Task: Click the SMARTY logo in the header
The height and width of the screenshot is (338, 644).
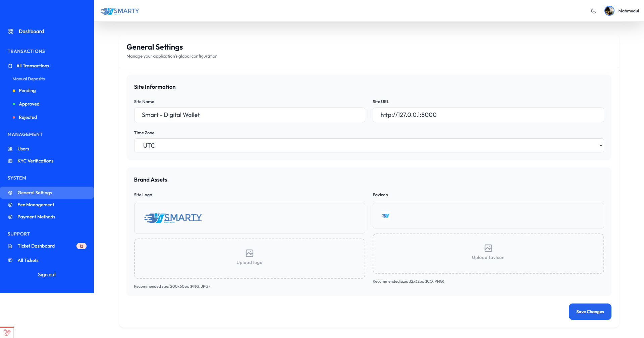Action: click(119, 11)
